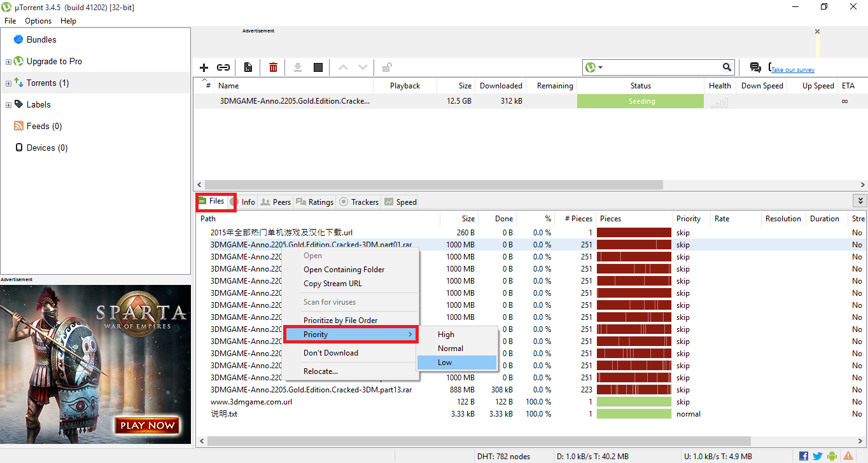Select the Create New Torrent icon
This screenshot has width=868, height=463.
click(248, 67)
